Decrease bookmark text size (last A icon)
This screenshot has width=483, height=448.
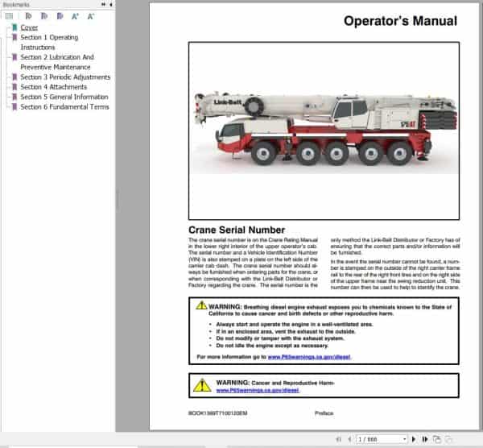tap(90, 16)
